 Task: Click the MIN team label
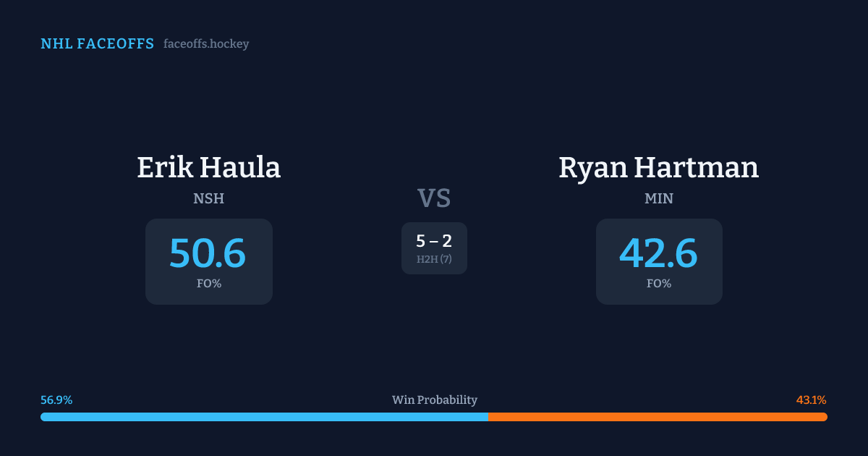click(x=658, y=198)
